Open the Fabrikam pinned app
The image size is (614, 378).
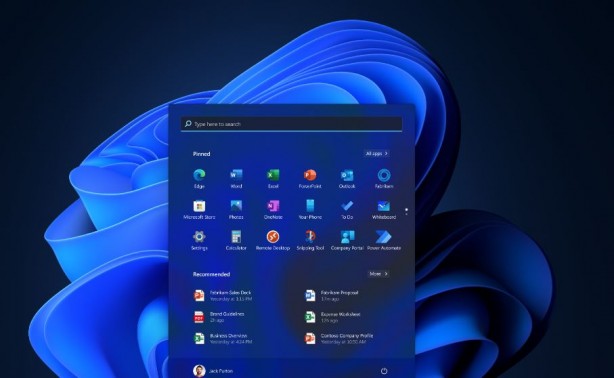384,179
